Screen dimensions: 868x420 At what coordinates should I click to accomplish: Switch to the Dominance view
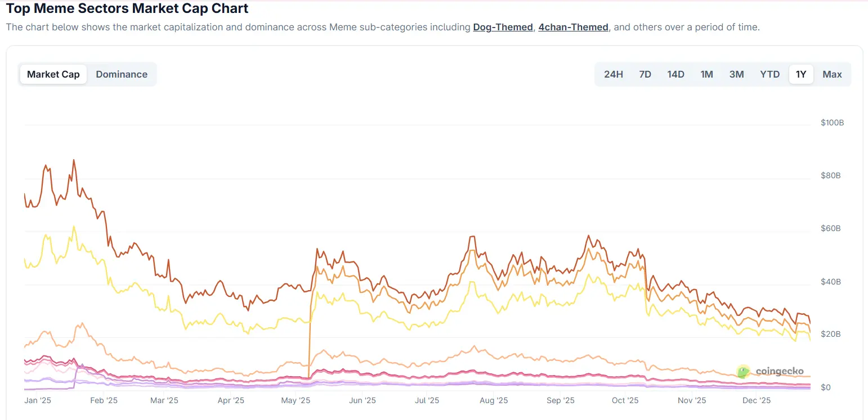pos(122,74)
